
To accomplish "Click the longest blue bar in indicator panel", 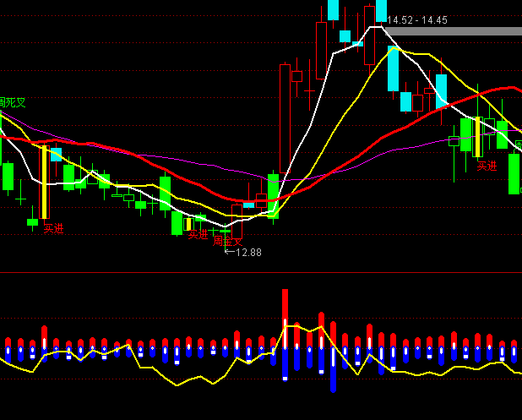I will pos(333,370).
